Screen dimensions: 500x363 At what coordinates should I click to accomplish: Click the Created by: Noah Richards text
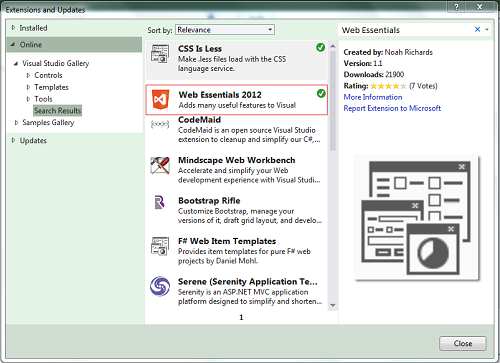click(388, 52)
